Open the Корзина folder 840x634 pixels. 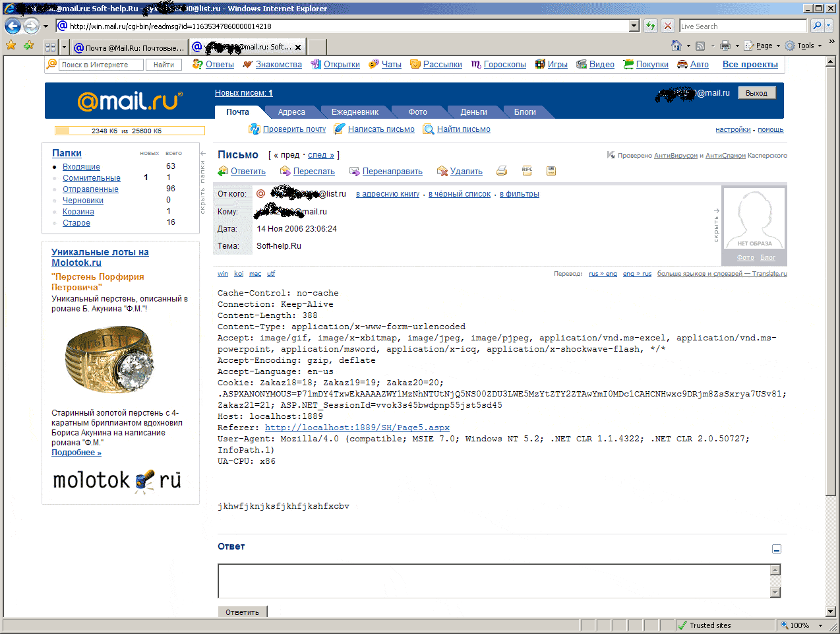[78, 212]
